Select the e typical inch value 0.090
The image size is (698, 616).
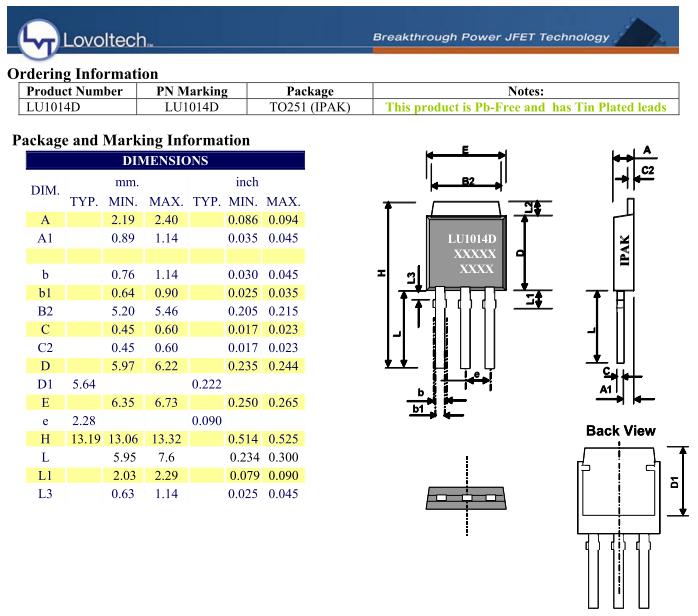[x=207, y=421]
